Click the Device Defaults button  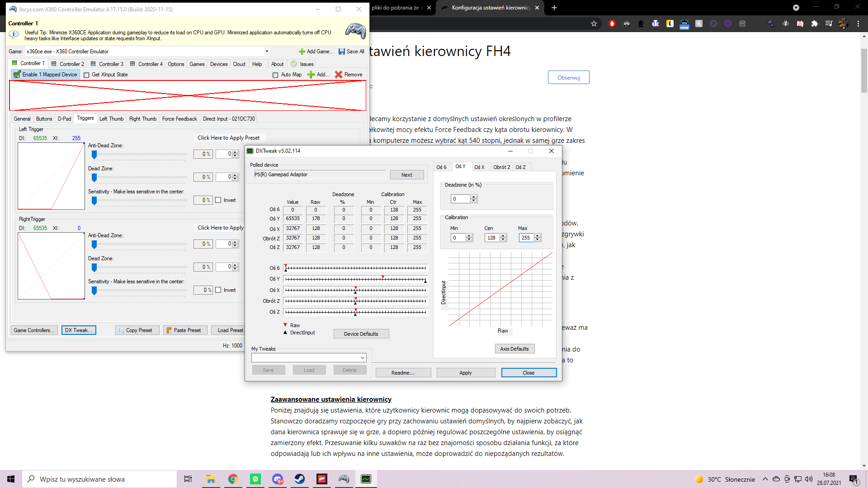(361, 334)
